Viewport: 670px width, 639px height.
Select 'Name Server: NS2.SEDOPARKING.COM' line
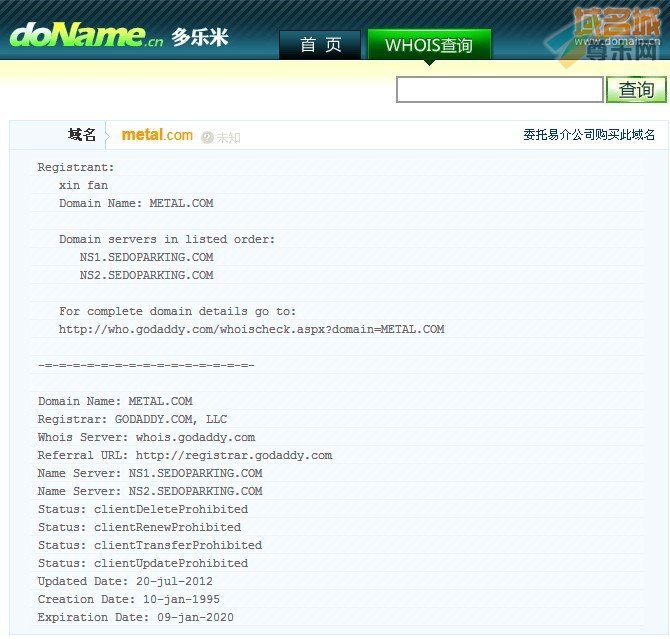tap(150, 491)
